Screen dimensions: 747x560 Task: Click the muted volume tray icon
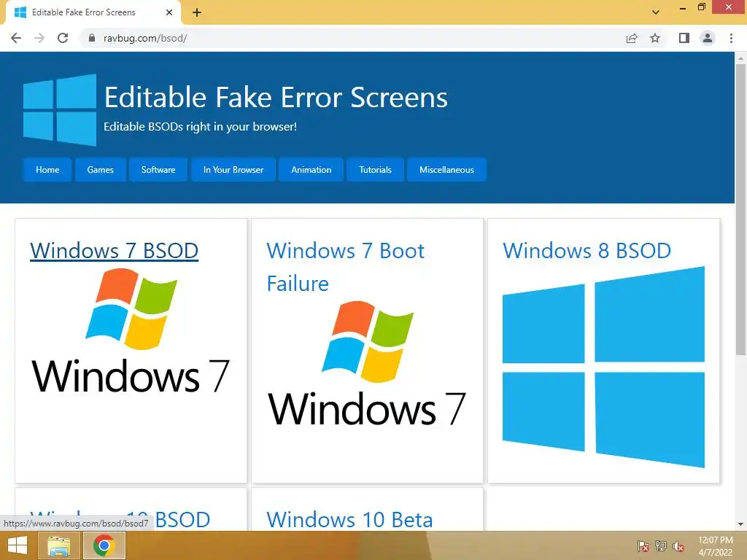[678, 546]
